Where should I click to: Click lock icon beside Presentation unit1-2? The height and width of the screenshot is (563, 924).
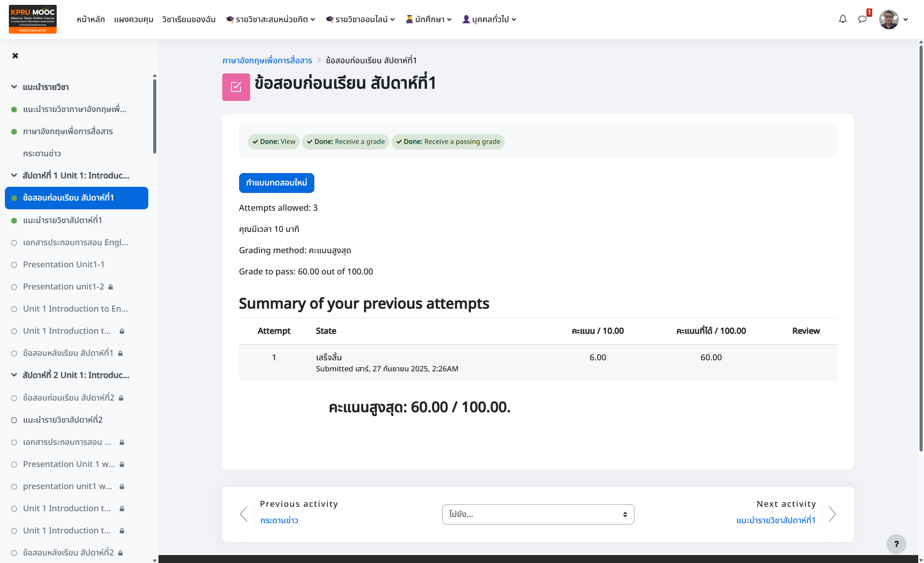point(111,287)
